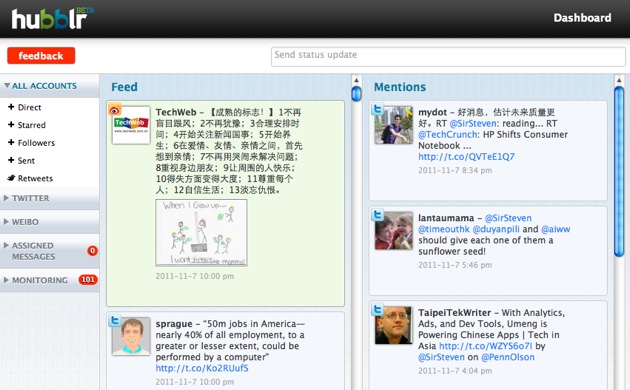This screenshot has width=630, height=390.
Task: Click the TaipeiTekWriter username
Action: tap(454, 312)
